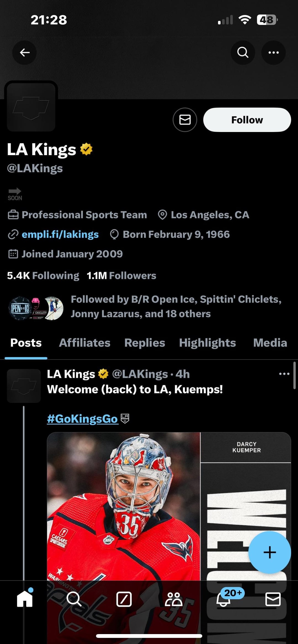The width and height of the screenshot is (298, 644).
Task: Open the Communities people icon
Action: tap(174, 599)
